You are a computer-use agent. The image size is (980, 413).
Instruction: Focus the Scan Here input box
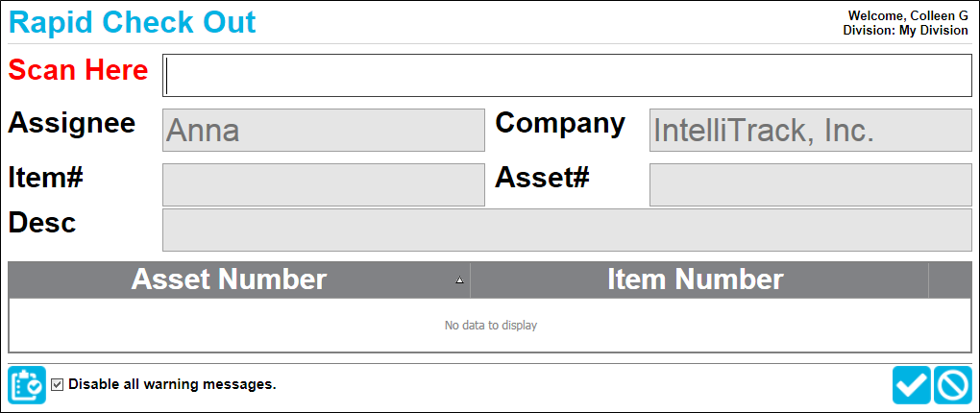click(x=567, y=76)
